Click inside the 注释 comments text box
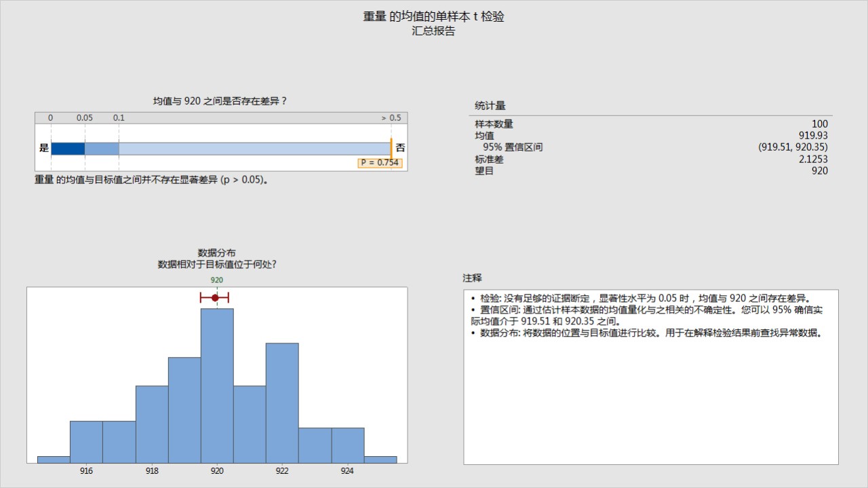 point(650,394)
